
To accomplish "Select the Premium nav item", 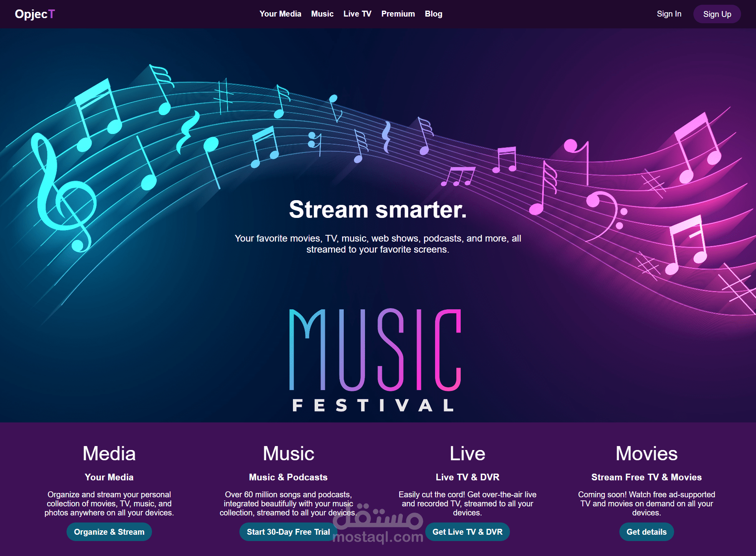I will (x=398, y=14).
